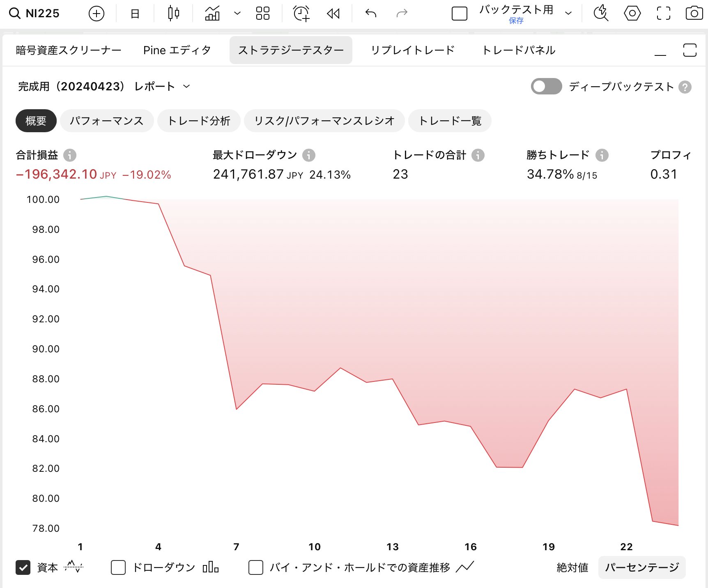
Task: Click total loss value −196,342.10
Action: (56, 174)
